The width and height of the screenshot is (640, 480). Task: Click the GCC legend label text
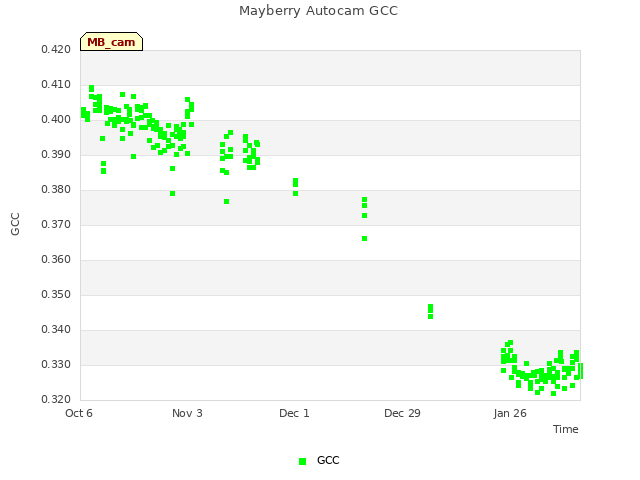[328, 460]
